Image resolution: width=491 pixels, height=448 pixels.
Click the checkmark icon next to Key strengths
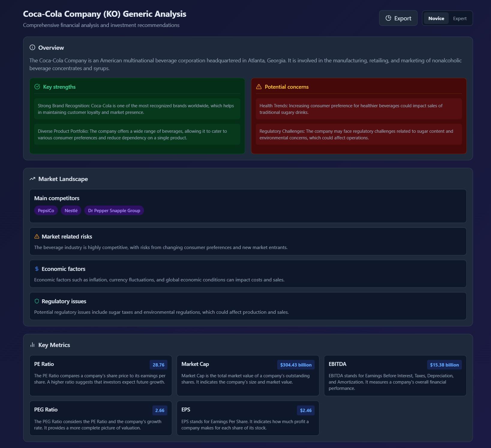(x=37, y=87)
